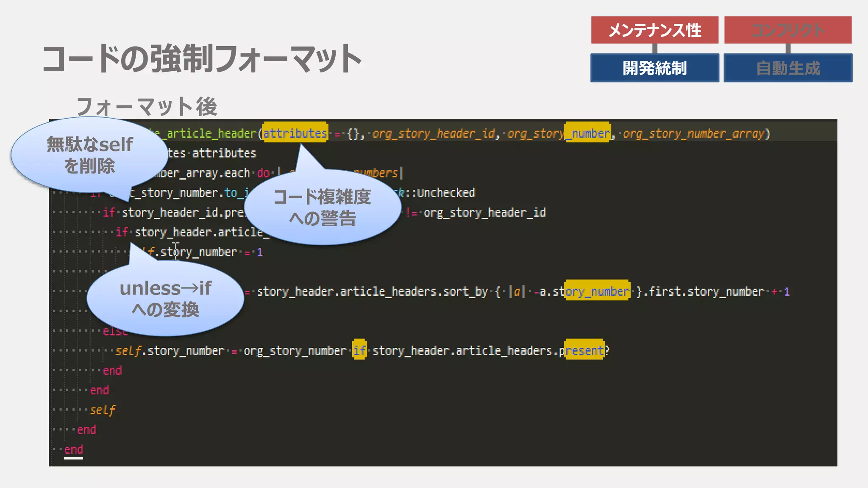
Task: Click the italic org_story_header_id parameter in the signature
Action: (x=433, y=134)
